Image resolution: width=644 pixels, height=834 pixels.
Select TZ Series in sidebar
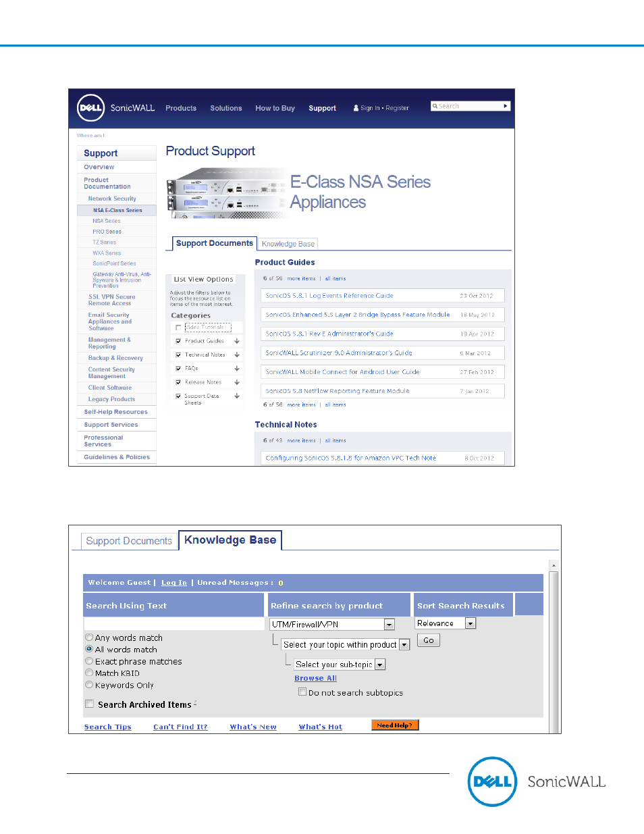tap(105, 242)
